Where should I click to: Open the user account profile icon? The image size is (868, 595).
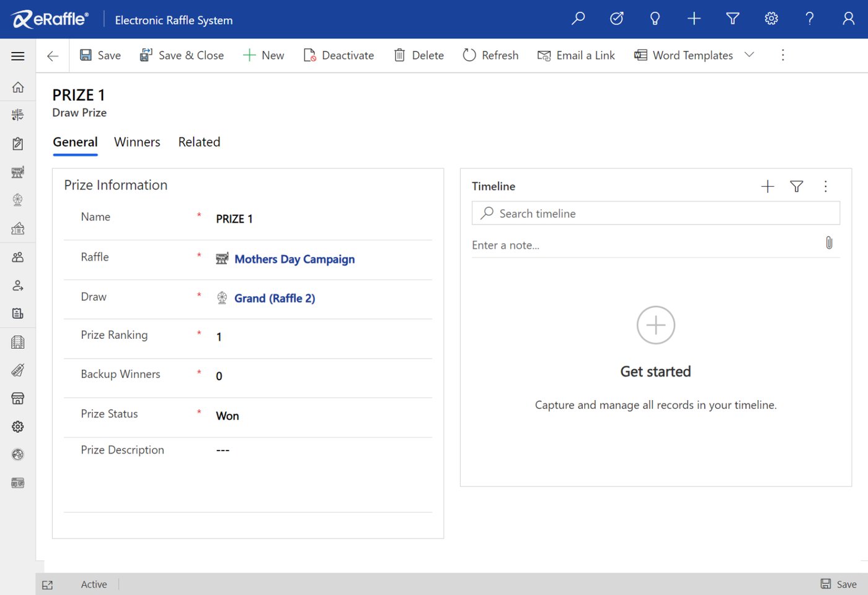coord(848,19)
